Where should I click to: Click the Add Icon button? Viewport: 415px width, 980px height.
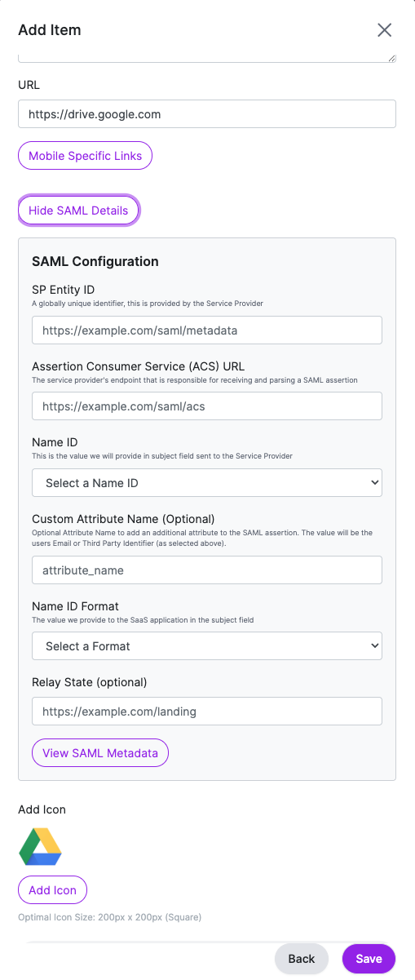(x=52, y=890)
